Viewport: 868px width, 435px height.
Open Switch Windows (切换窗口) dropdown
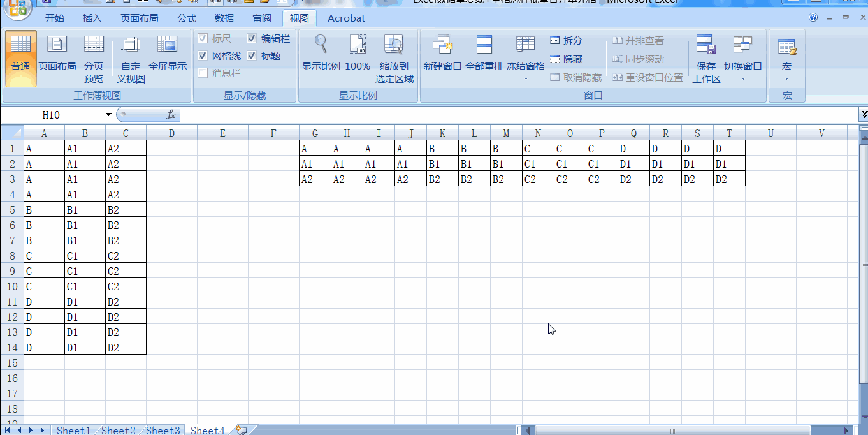(x=743, y=58)
